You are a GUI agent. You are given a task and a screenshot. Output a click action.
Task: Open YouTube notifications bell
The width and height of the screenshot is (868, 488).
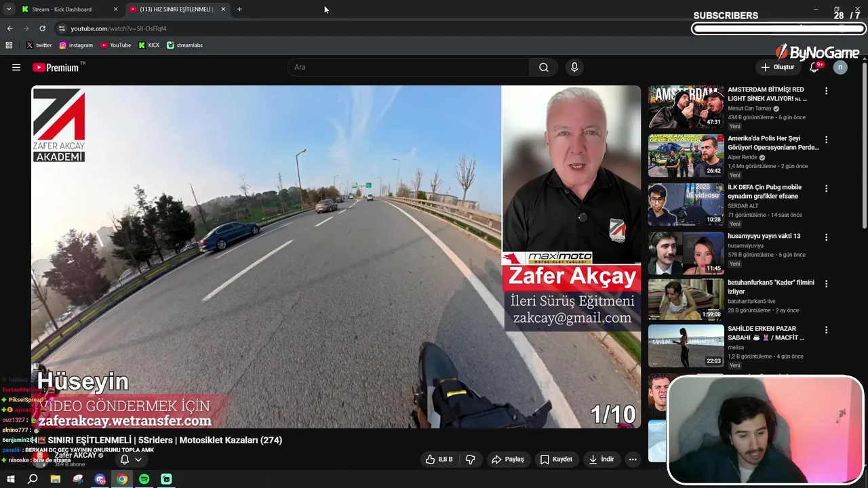815,67
